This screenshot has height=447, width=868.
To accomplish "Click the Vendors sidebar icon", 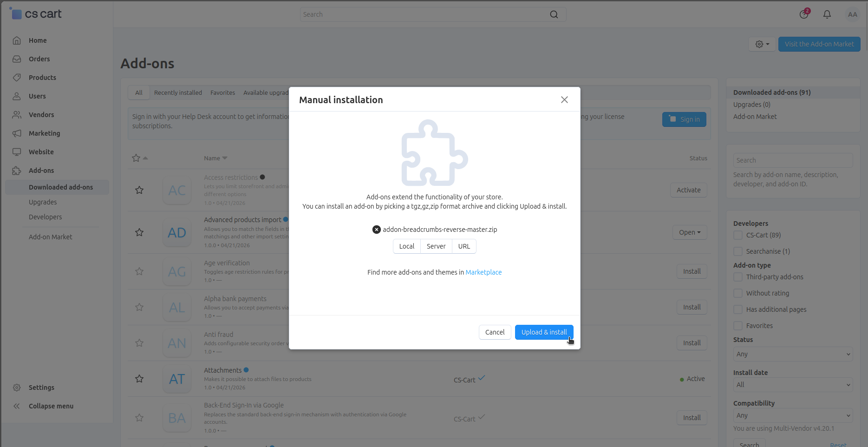I will click(17, 115).
